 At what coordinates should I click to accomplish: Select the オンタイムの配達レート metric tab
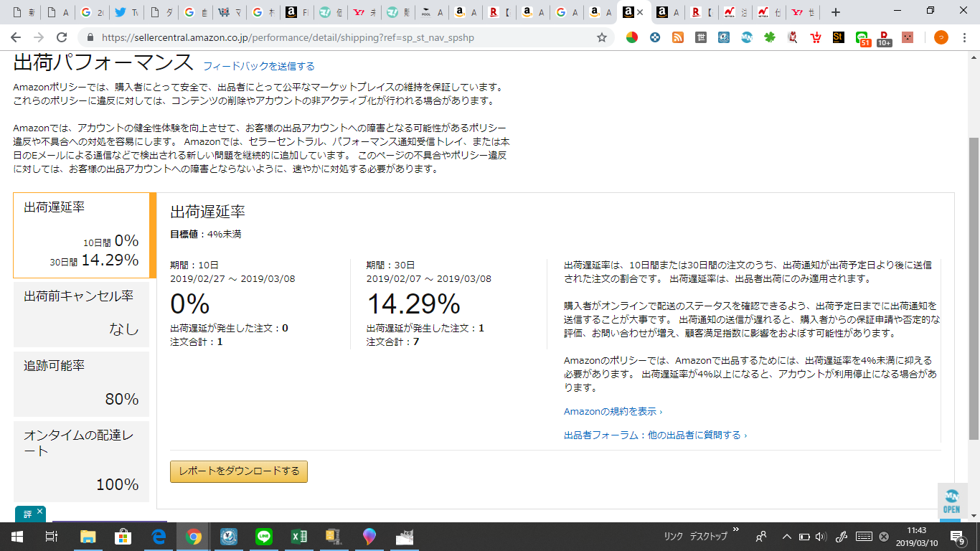81,461
